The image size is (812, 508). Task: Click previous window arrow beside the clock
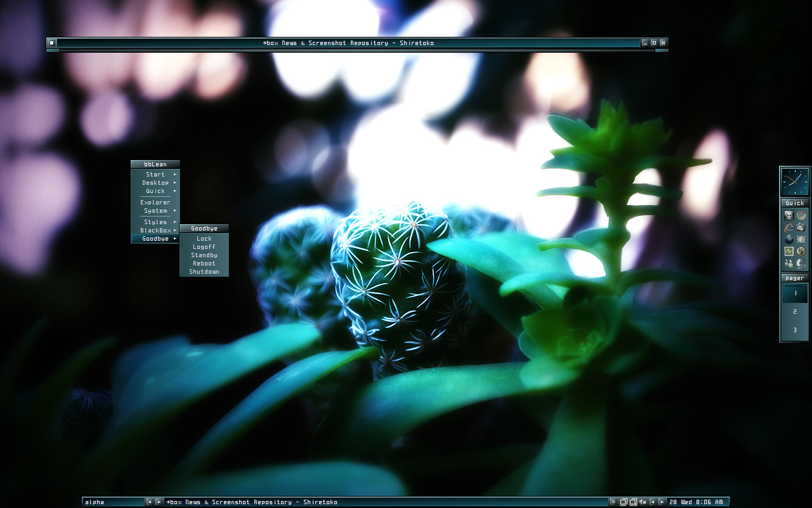point(653,502)
